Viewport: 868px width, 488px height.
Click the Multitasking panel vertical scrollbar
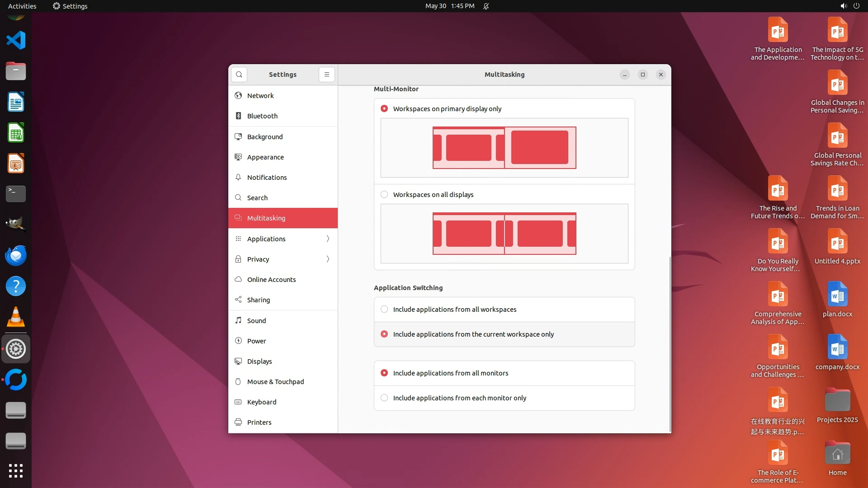pos(670,343)
